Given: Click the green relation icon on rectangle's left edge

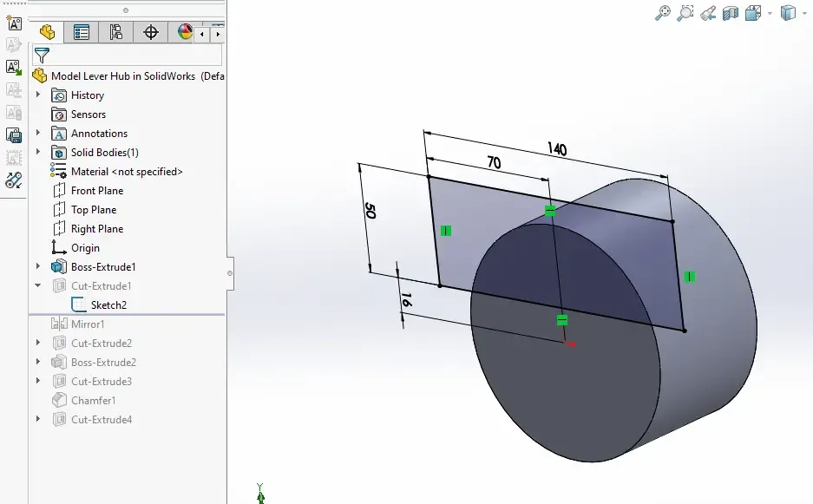Looking at the screenshot, I should (446, 231).
